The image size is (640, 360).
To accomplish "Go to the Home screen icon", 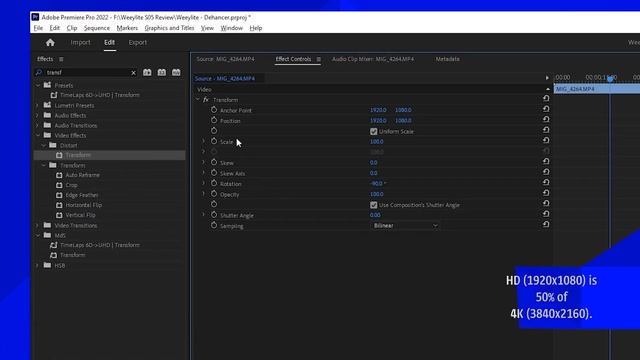I will point(50,42).
